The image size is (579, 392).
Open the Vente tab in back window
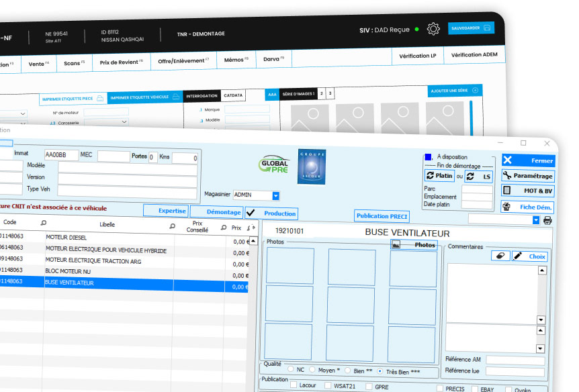tap(39, 64)
